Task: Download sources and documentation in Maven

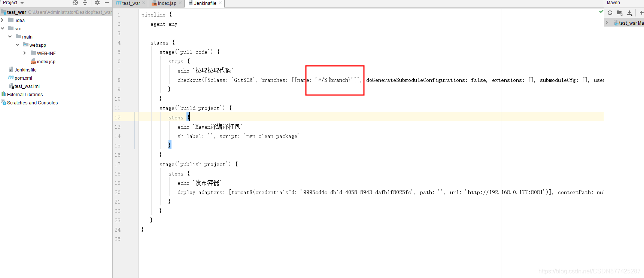Action: click(x=630, y=13)
